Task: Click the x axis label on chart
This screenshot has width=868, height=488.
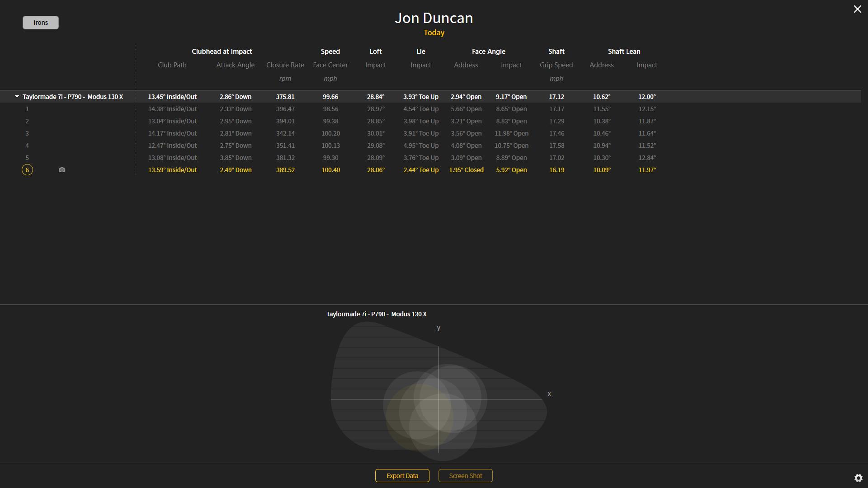Action: [x=549, y=394]
